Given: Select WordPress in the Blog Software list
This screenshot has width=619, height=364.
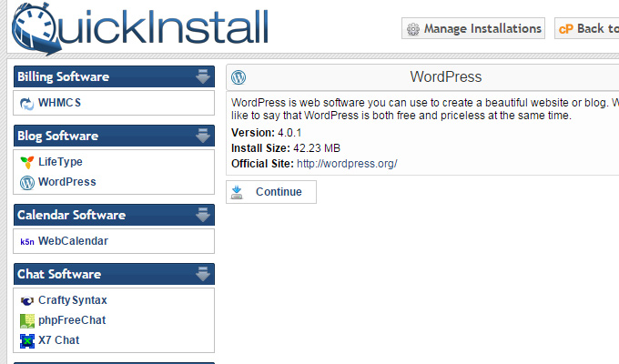Looking at the screenshot, I should pos(67,182).
